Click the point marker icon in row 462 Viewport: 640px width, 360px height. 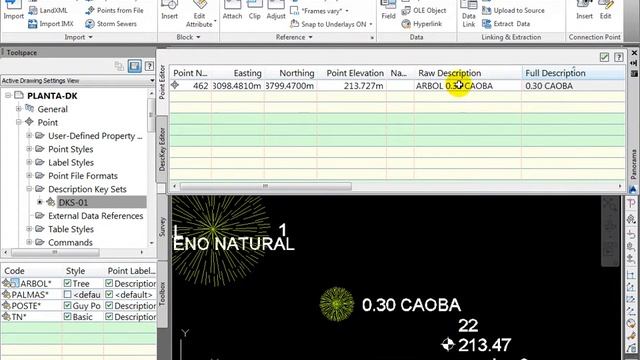pos(175,85)
